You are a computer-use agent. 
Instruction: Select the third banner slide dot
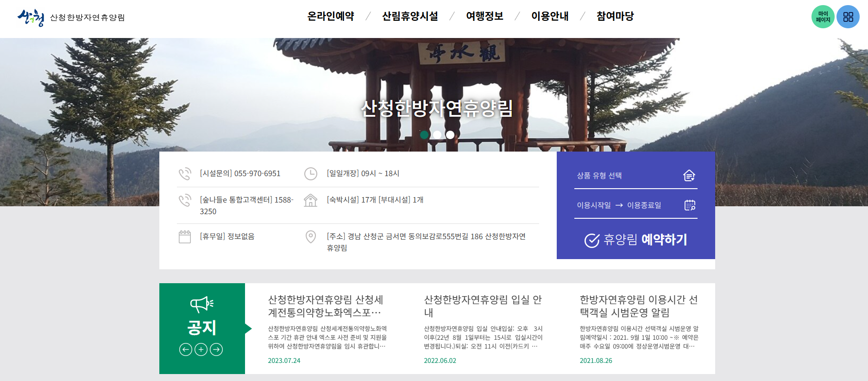(450, 135)
